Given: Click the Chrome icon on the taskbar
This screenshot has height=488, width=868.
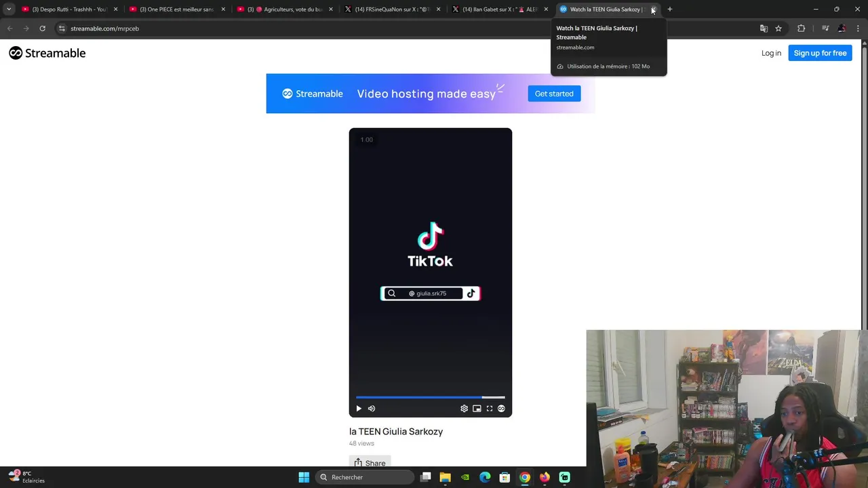Looking at the screenshot, I should coord(525,477).
